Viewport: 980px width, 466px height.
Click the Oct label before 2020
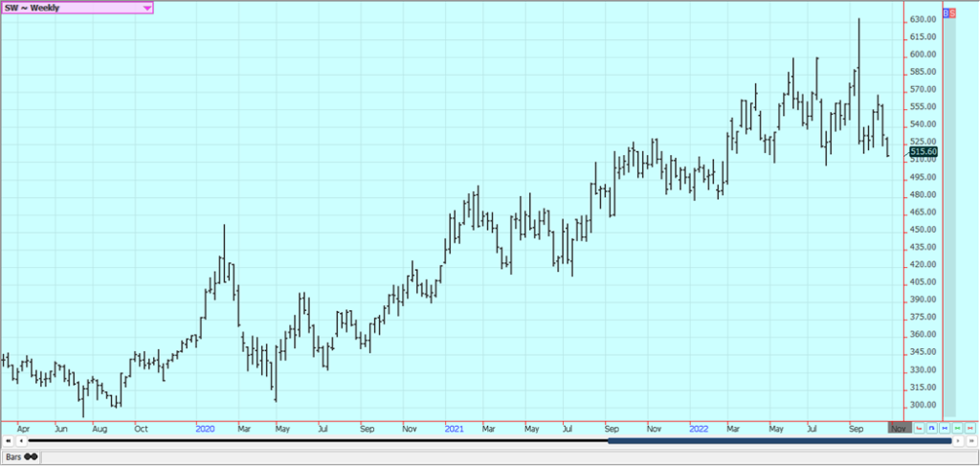[x=142, y=429]
